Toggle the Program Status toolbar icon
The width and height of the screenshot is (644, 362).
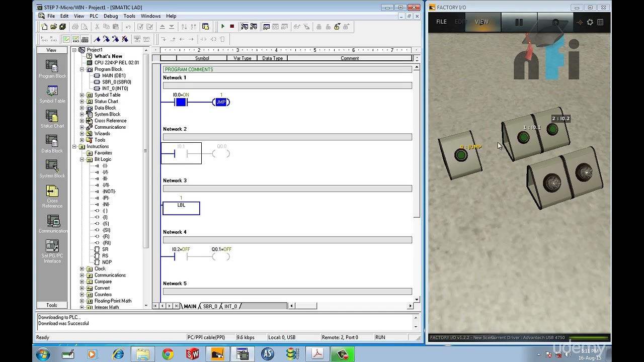pyautogui.click(x=245, y=27)
